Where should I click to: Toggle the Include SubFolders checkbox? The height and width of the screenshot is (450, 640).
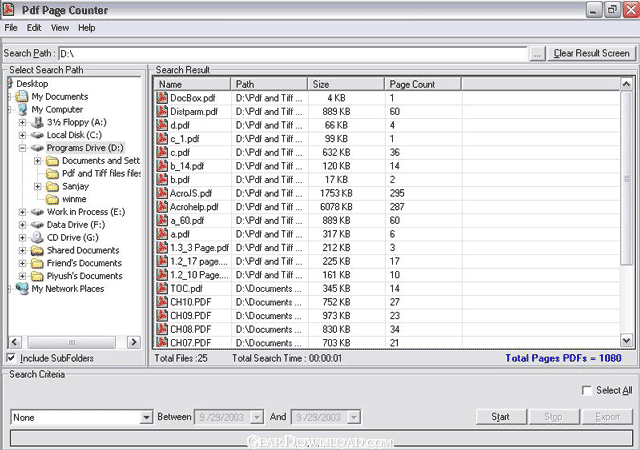[x=11, y=358]
